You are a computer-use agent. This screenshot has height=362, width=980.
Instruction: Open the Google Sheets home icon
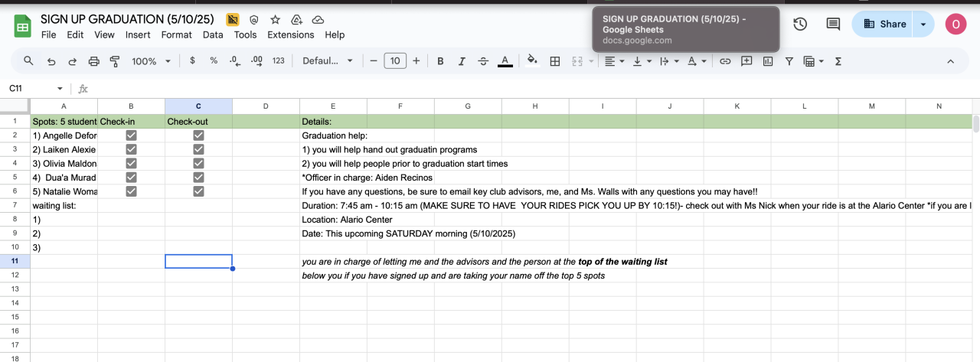coord(23,26)
